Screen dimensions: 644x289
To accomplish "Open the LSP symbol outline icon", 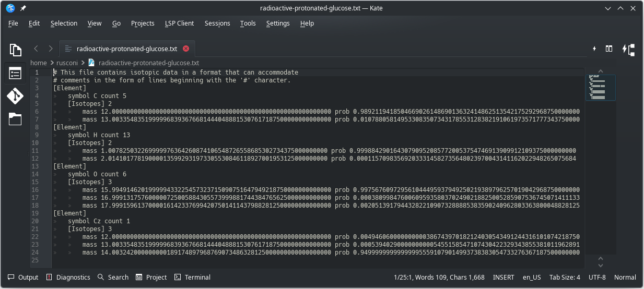I will [628, 50].
